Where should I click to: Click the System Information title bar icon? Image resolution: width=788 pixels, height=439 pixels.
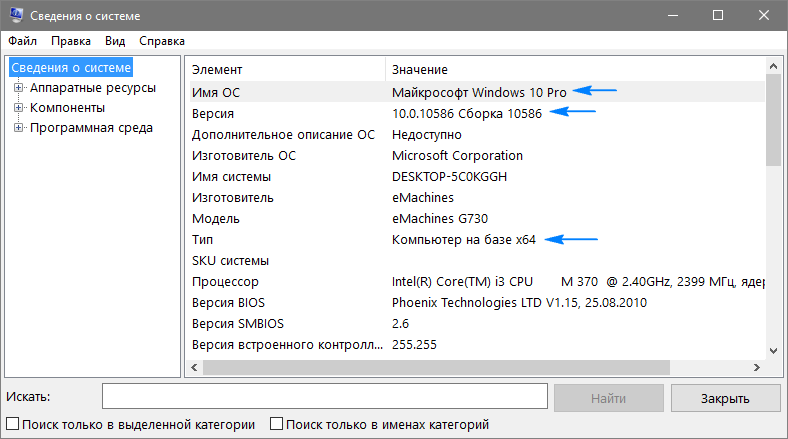[13, 15]
